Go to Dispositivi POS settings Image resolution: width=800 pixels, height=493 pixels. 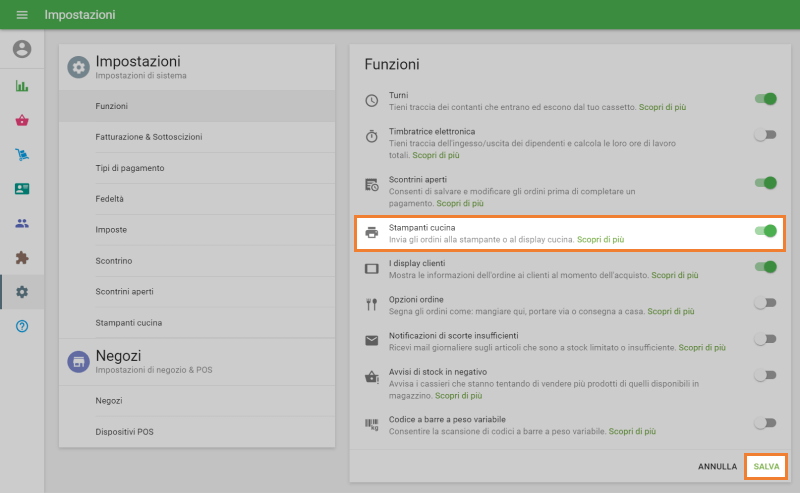[x=125, y=432]
